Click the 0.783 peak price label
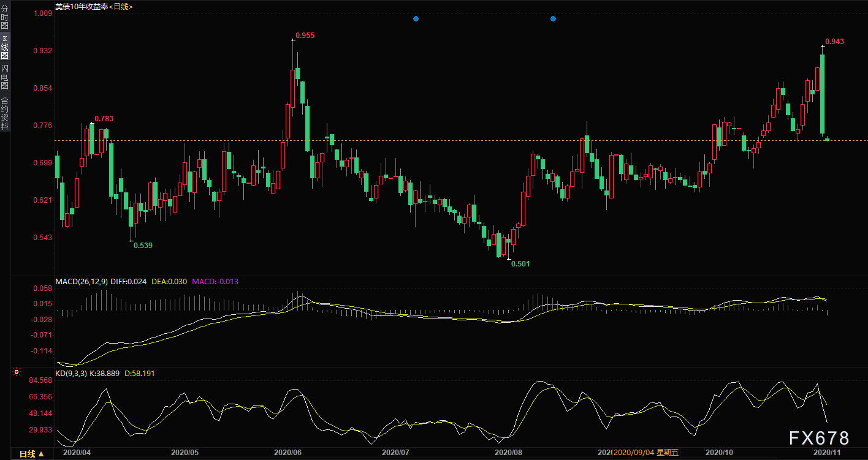868x460 pixels. pyautogui.click(x=104, y=119)
